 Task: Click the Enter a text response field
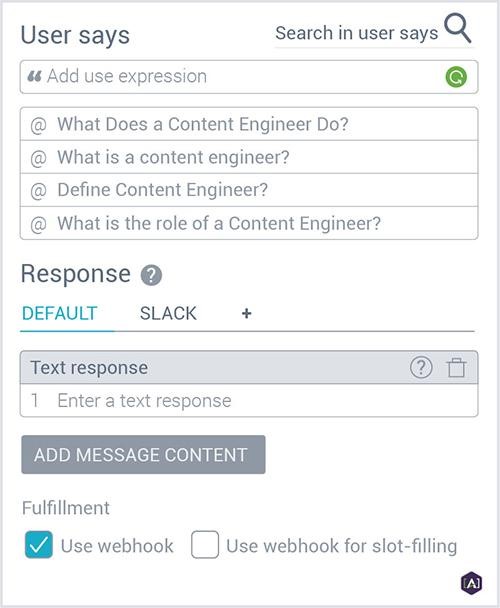tap(249, 401)
